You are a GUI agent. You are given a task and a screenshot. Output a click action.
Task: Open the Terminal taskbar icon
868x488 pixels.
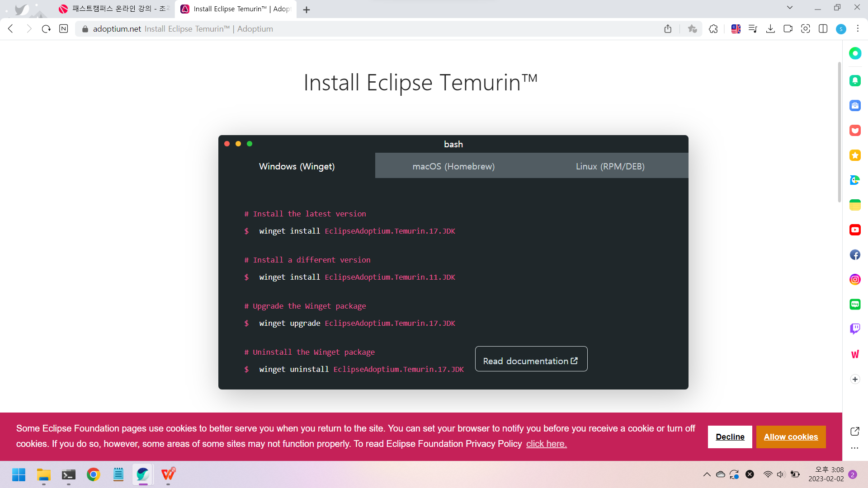pos(68,474)
